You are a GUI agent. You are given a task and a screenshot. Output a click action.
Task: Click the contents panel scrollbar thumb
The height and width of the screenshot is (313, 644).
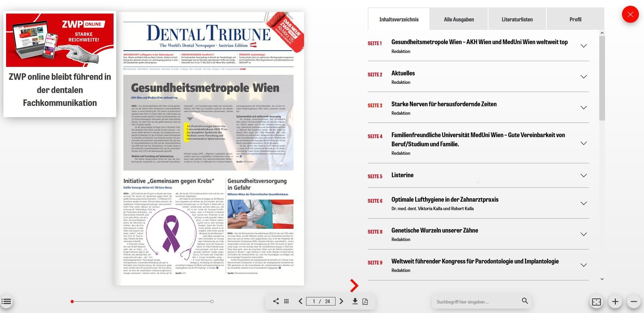(602, 78)
